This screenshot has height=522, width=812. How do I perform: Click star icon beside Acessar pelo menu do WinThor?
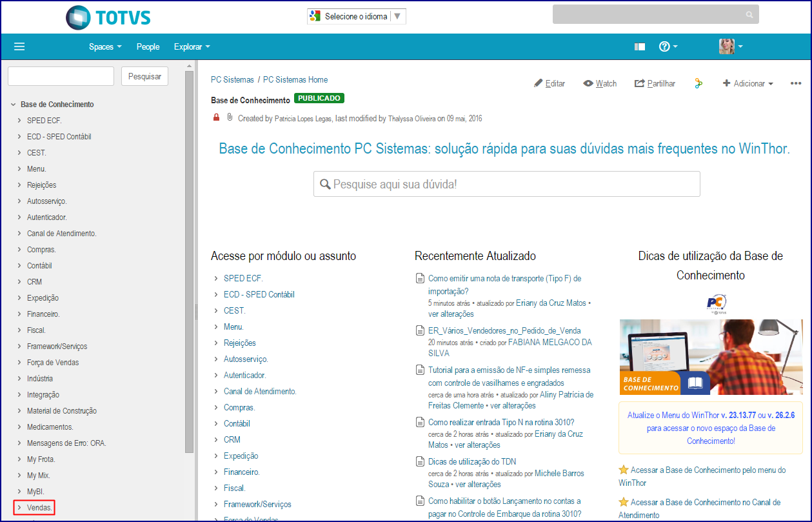pos(624,470)
